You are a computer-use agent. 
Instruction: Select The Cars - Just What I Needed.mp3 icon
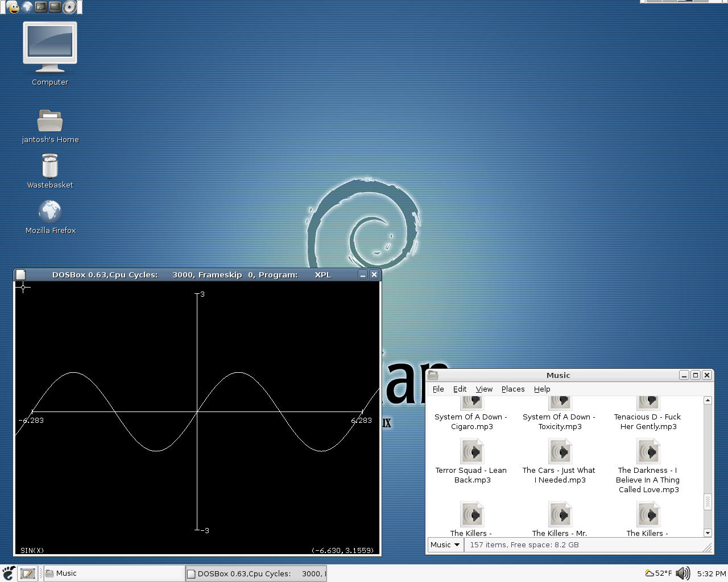tap(560, 452)
